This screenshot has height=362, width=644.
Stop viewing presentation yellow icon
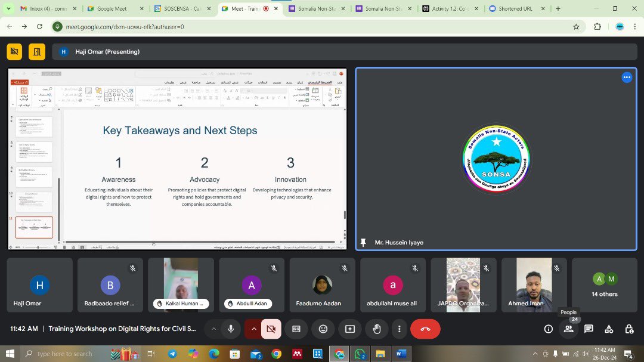14,52
